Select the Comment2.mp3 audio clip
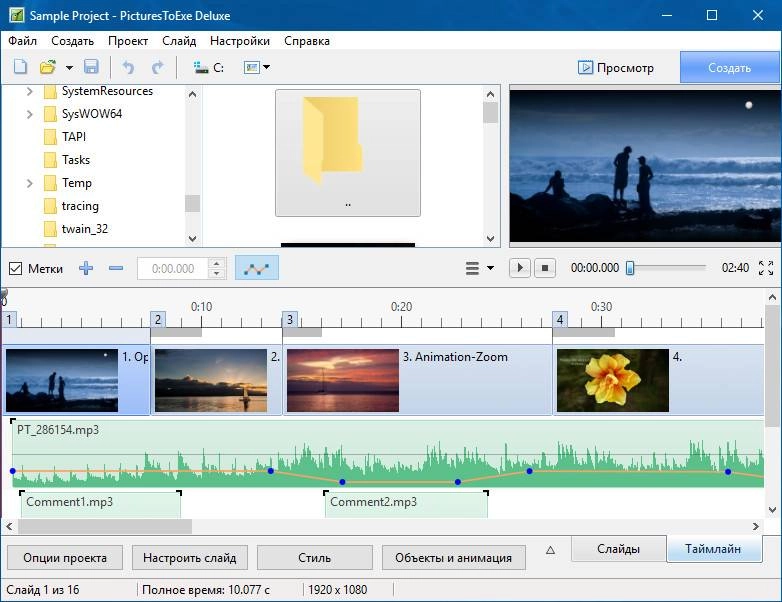 [406, 504]
